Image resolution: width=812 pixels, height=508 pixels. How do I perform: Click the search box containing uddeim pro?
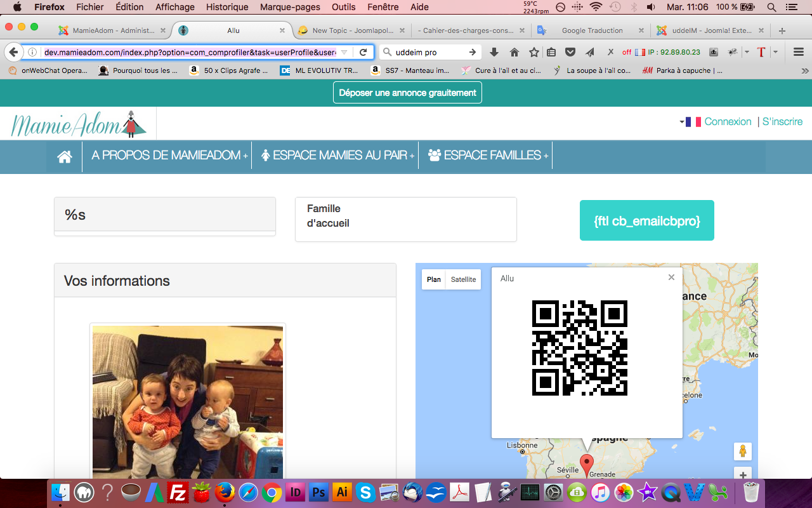click(429, 52)
